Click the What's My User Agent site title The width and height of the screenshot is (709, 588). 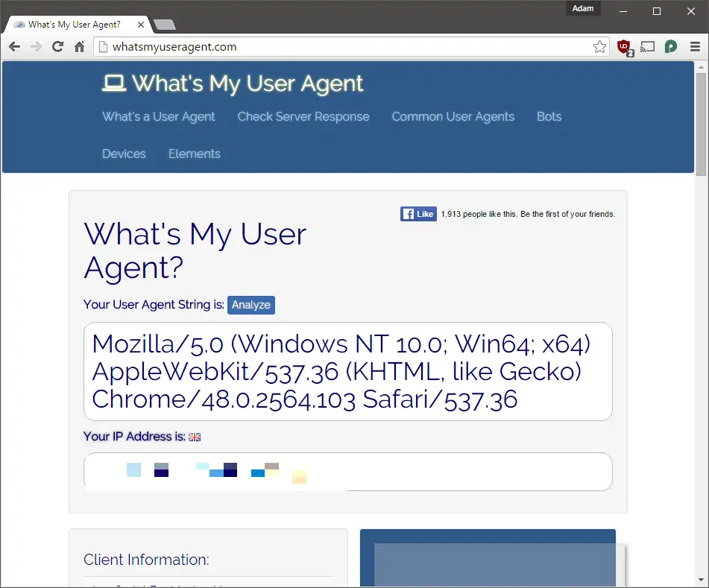tap(248, 83)
